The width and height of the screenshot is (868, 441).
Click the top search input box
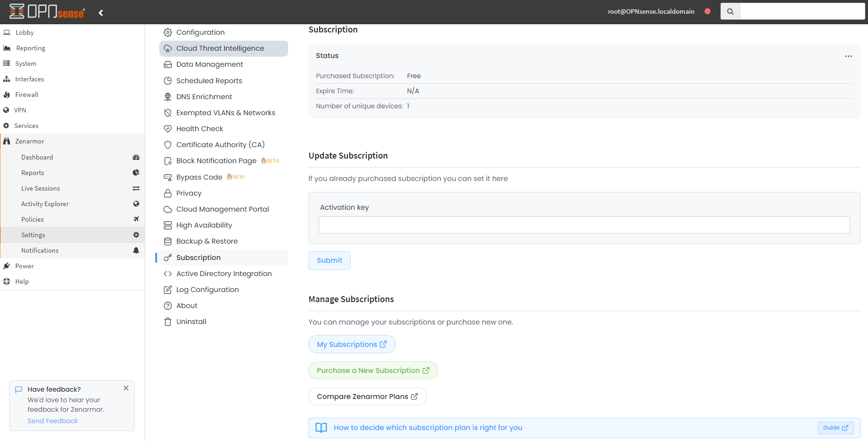tap(802, 11)
